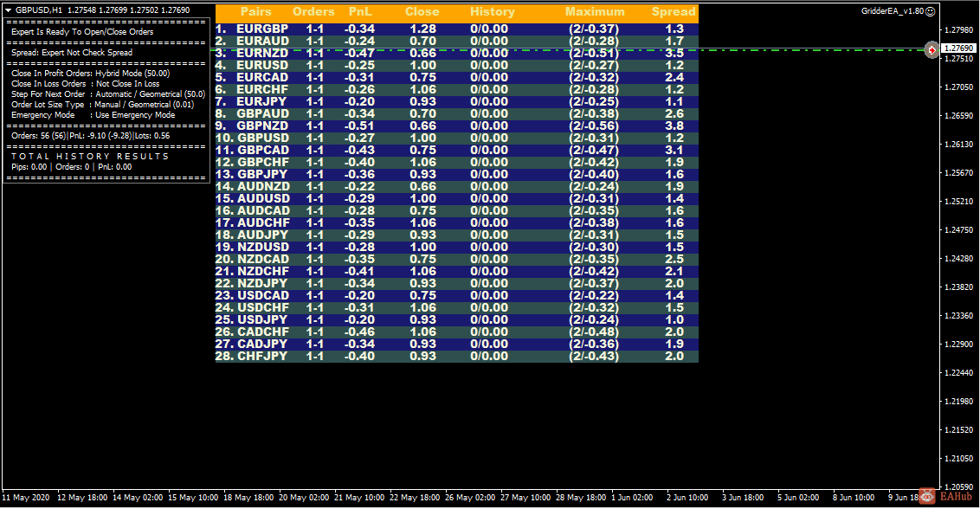
Task: Click Expert Is Ready To Open/Close Orders text
Action: point(82,32)
